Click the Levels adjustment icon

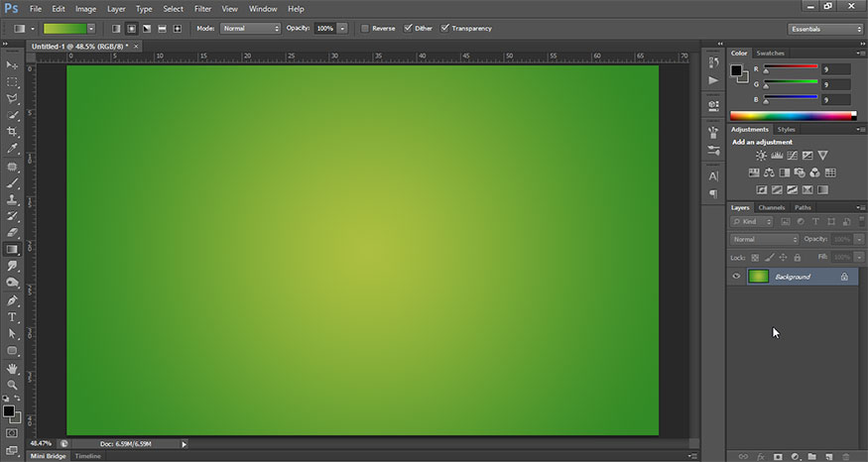click(x=777, y=156)
